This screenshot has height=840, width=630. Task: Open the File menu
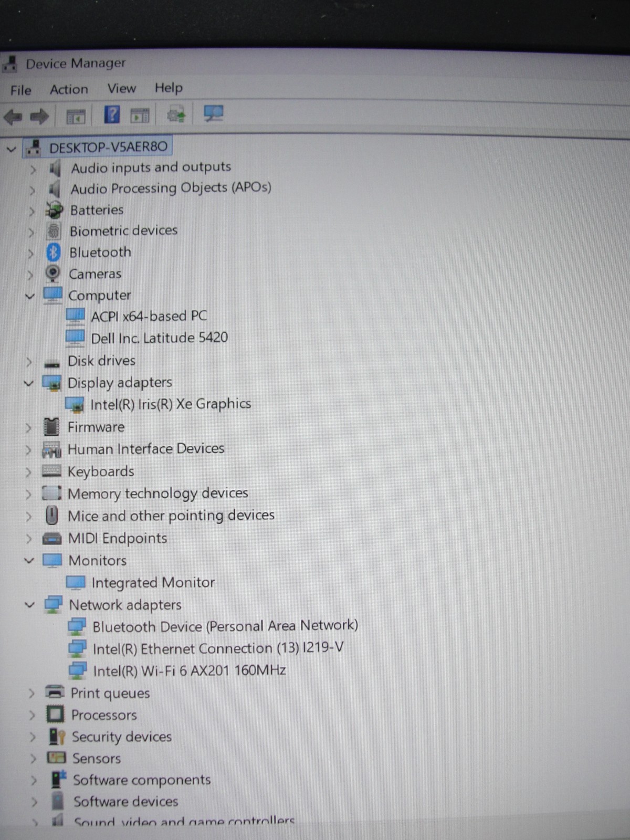click(21, 90)
